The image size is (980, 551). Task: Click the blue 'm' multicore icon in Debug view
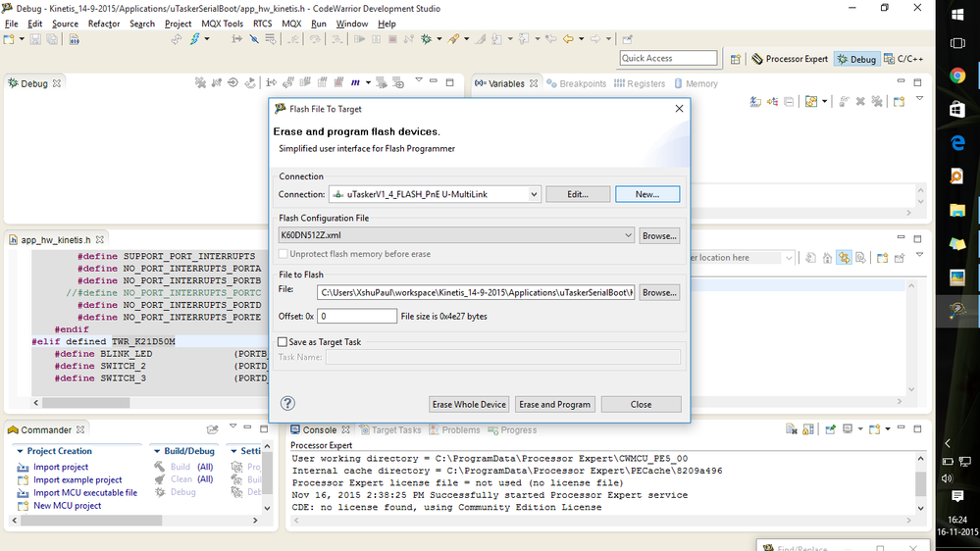click(x=355, y=82)
